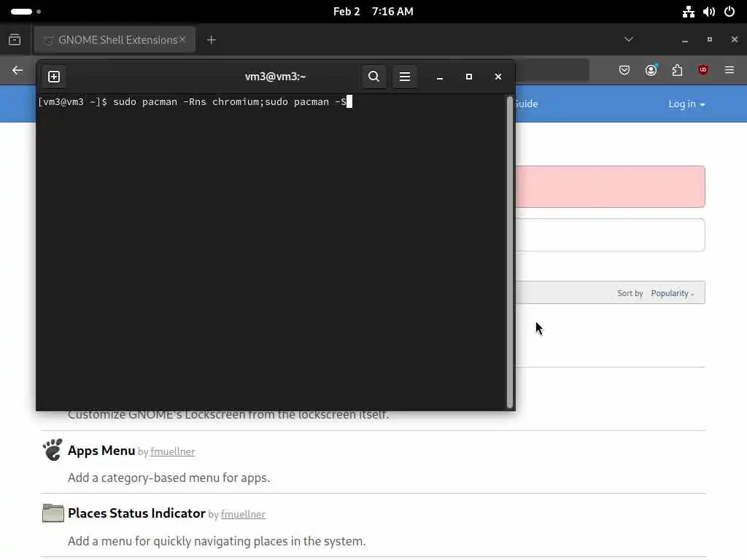Image resolution: width=747 pixels, height=560 pixels.
Task: Close the terminal window
Action: click(498, 77)
